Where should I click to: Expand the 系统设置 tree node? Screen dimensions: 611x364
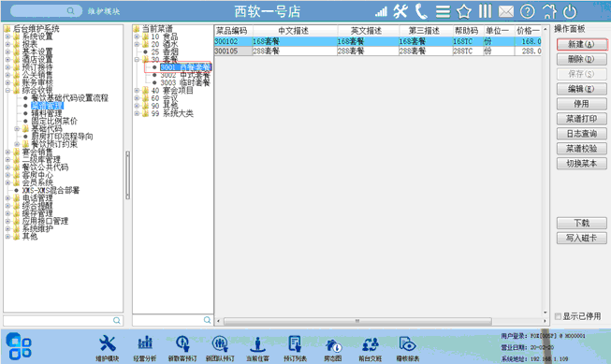click(7, 36)
